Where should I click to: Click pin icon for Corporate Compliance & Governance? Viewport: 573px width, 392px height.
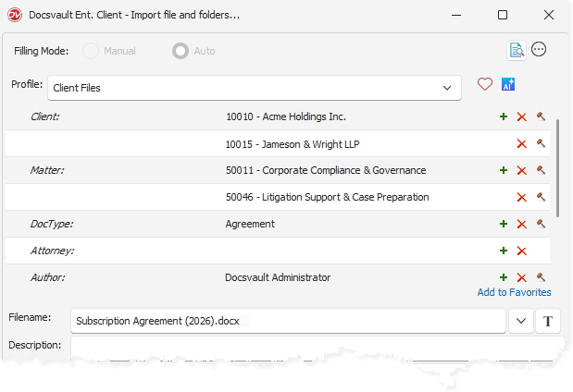(541, 170)
